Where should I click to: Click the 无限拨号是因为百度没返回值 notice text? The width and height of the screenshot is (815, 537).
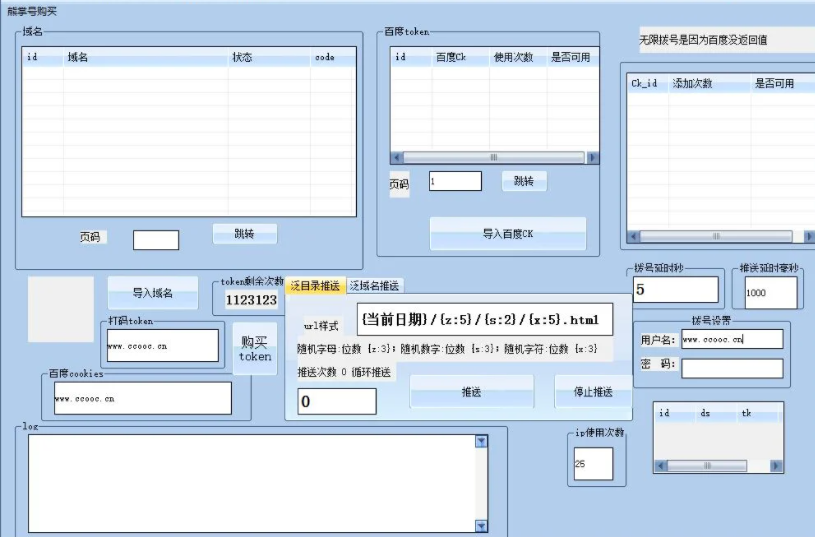click(703, 40)
